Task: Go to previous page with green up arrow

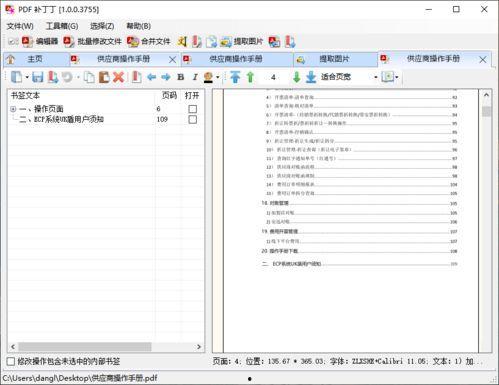Action: pos(250,77)
